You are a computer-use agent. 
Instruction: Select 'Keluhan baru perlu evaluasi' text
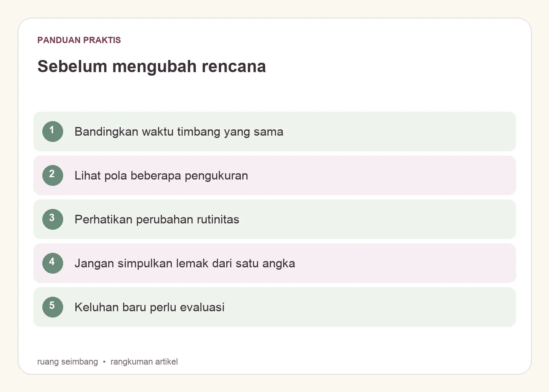149,307
